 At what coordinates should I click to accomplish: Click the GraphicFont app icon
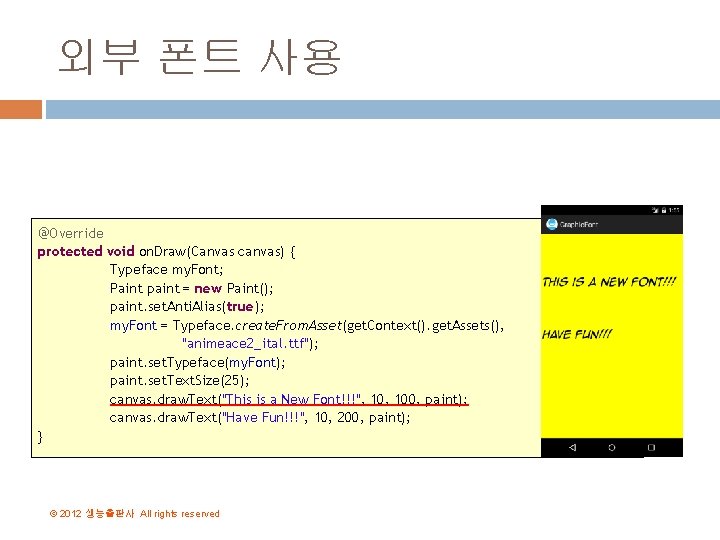pos(551,224)
